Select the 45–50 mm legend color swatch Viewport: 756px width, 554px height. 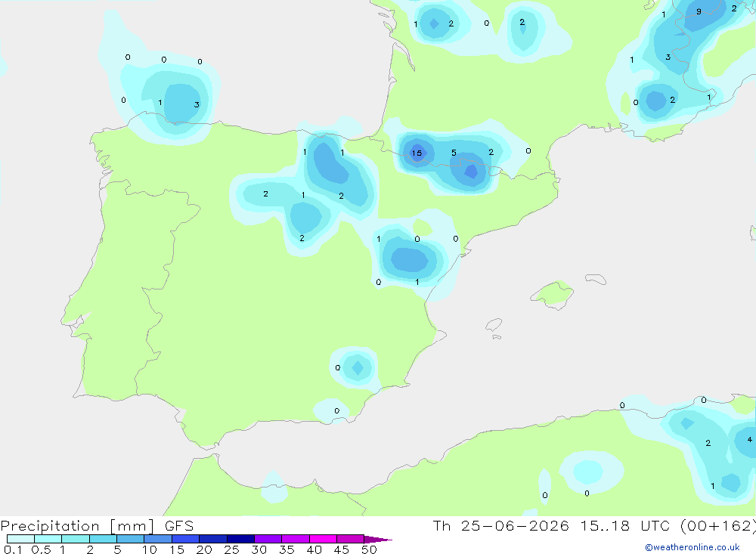351,539
